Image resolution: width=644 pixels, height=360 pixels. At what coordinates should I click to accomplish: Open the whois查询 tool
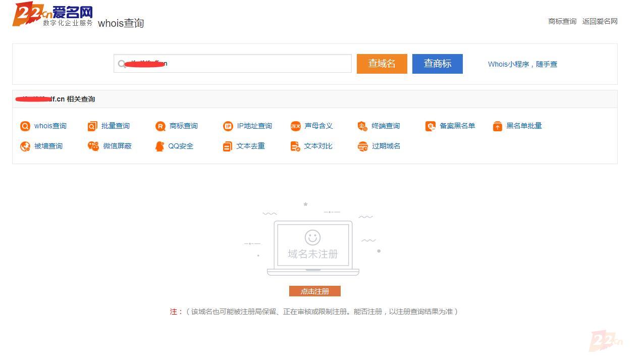click(44, 126)
